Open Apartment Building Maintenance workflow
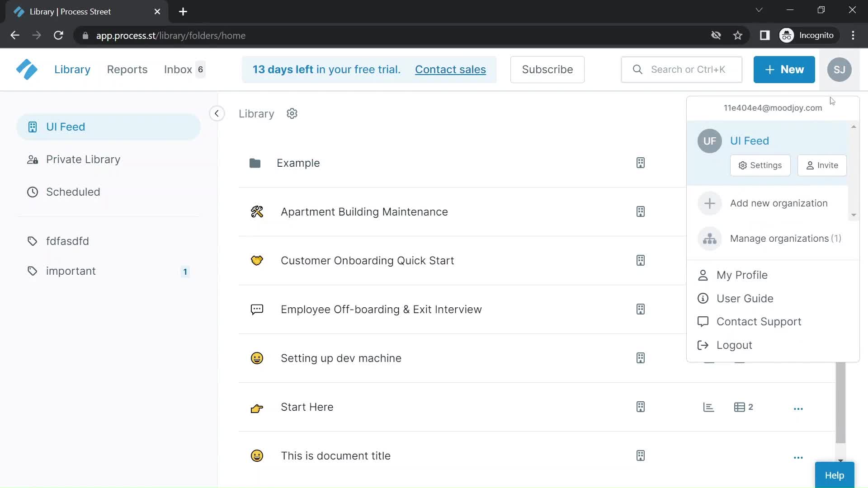This screenshot has height=488, width=868. [x=364, y=212]
